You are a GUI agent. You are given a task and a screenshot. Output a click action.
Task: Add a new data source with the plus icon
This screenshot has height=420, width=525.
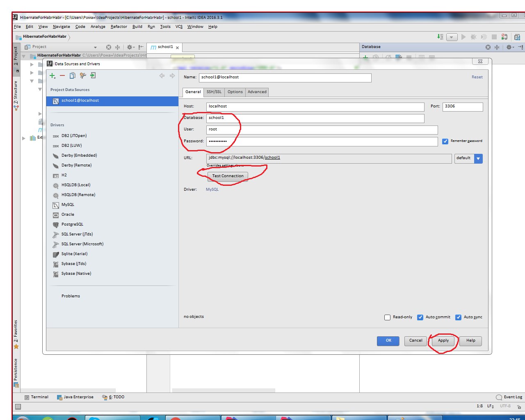coord(52,75)
